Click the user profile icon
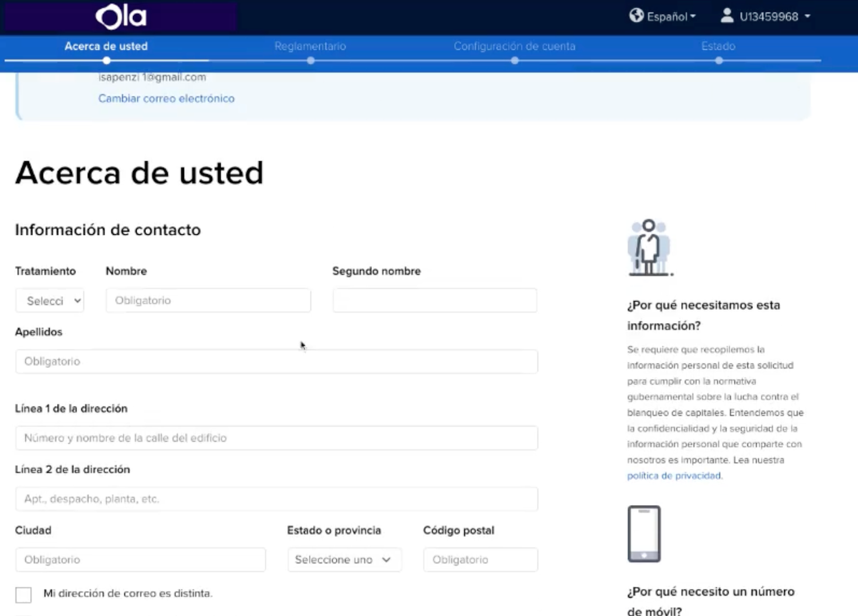The height and width of the screenshot is (616, 858). click(726, 15)
